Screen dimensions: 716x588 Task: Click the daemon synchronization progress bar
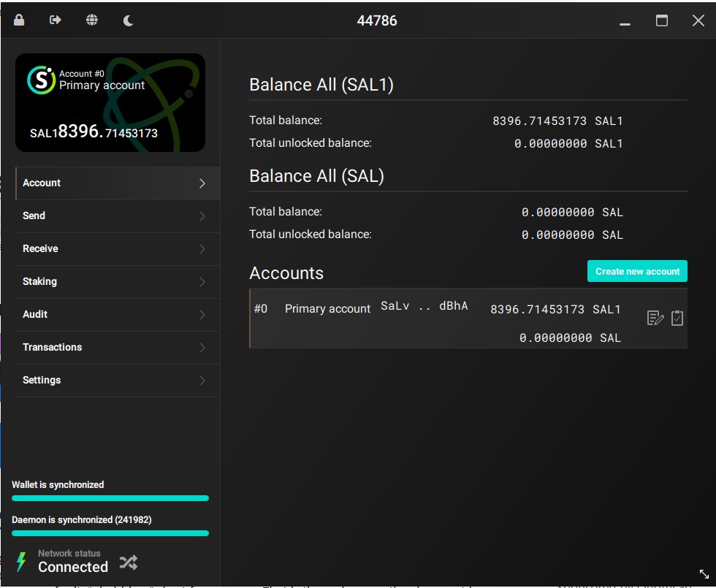110,533
